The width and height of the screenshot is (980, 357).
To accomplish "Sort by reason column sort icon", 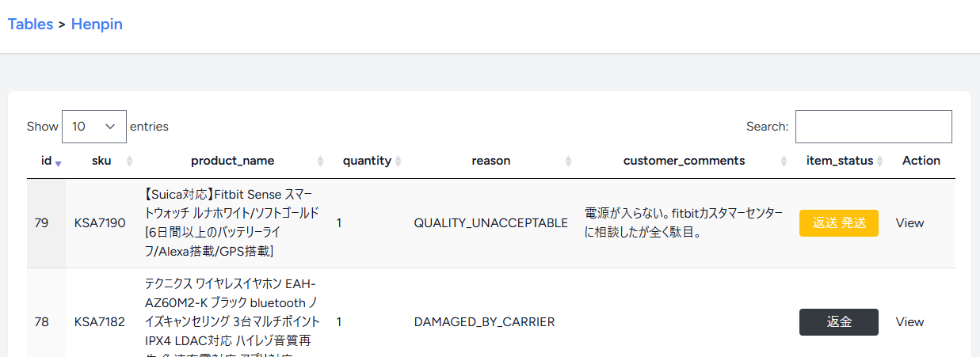I will [x=568, y=161].
